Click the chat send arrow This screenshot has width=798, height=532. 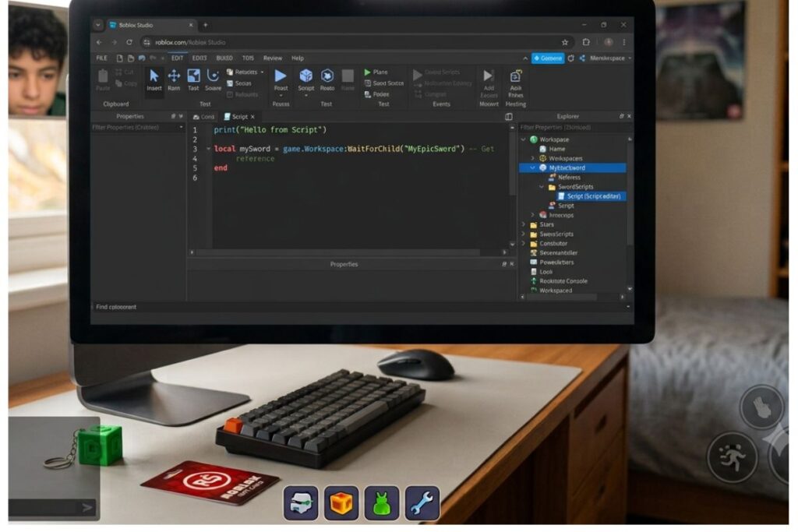(x=87, y=508)
